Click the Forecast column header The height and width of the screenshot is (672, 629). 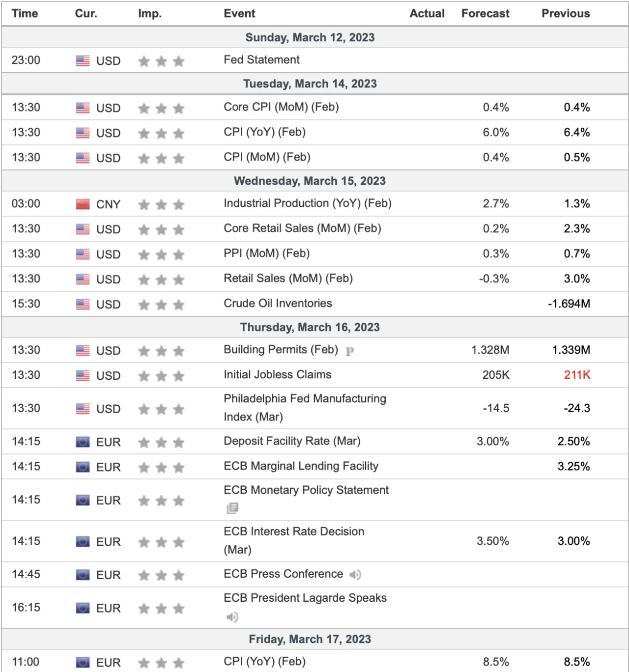pos(485,13)
